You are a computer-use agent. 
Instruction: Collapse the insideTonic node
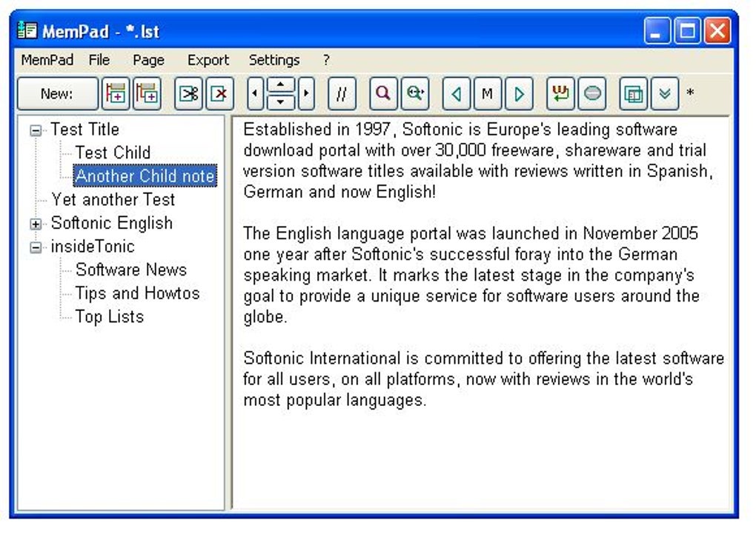pyautogui.click(x=36, y=247)
